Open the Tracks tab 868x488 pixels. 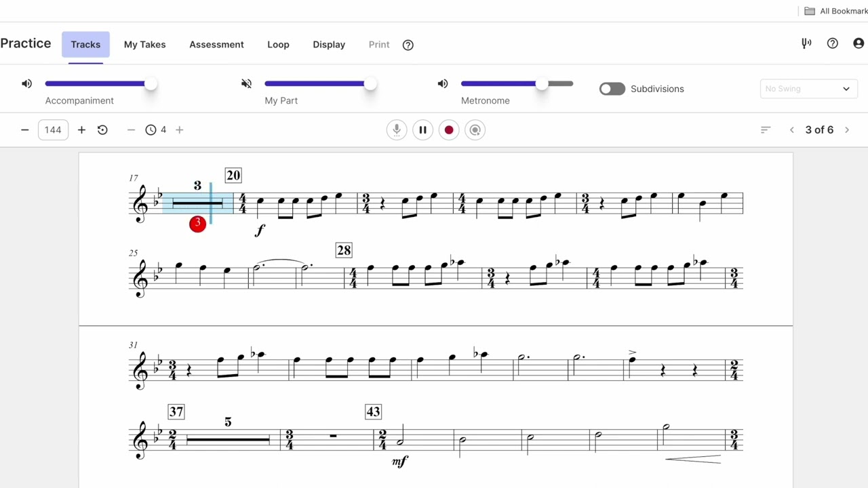tap(85, 45)
